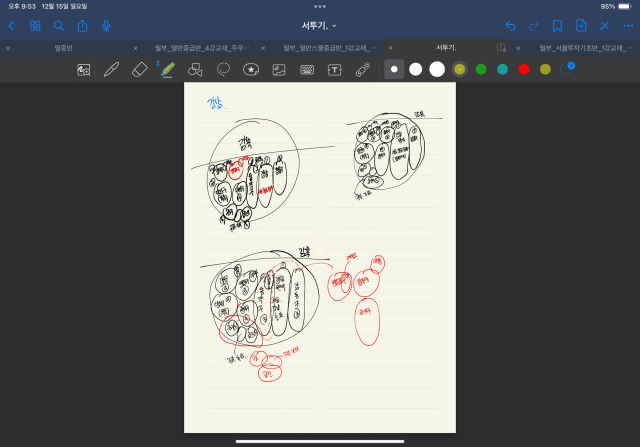Select the 서투기 tab
Viewport: 640px width, 447px height.
pyautogui.click(x=446, y=48)
